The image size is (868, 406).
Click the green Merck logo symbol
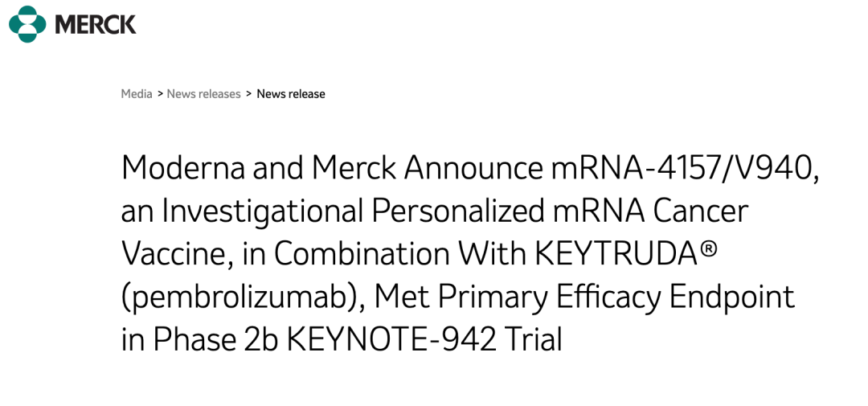tap(28, 23)
